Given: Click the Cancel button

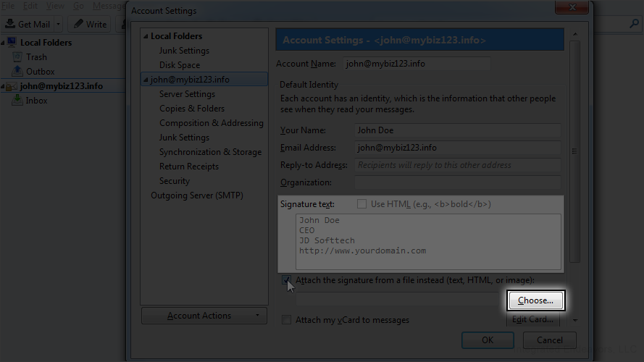Looking at the screenshot, I should pos(550,340).
